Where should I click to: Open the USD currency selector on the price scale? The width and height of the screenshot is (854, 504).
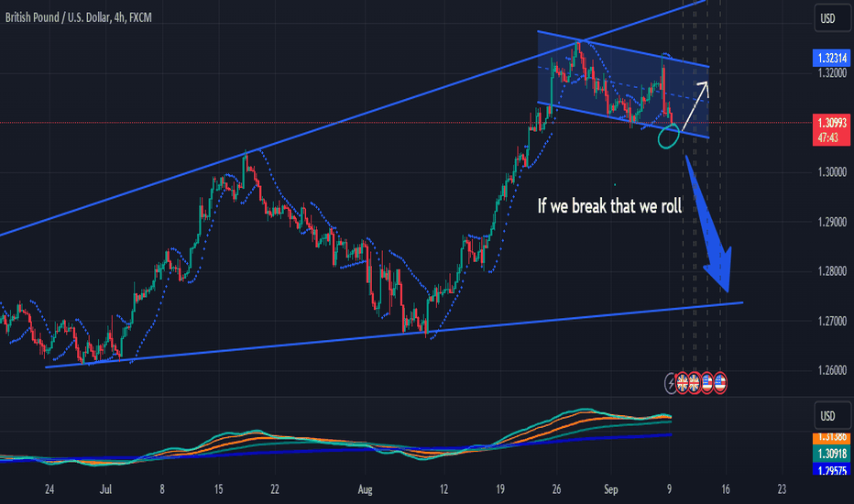tap(831, 18)
